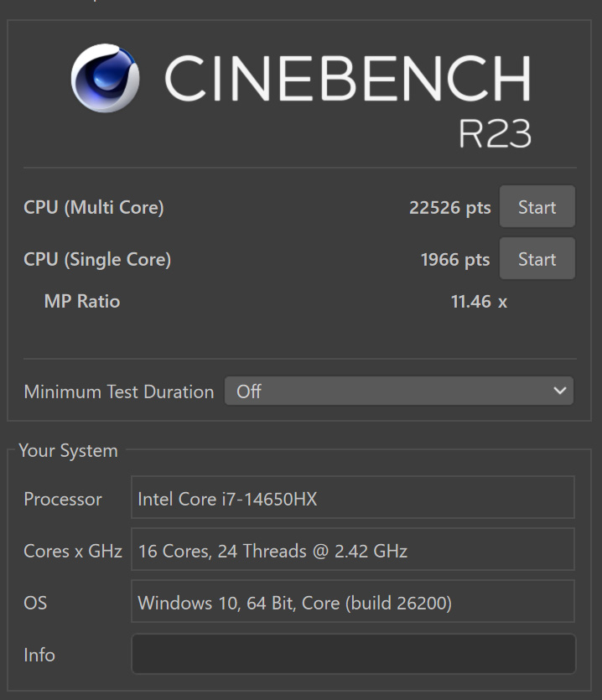Start the CPU Multi Core test

point(537,207)
